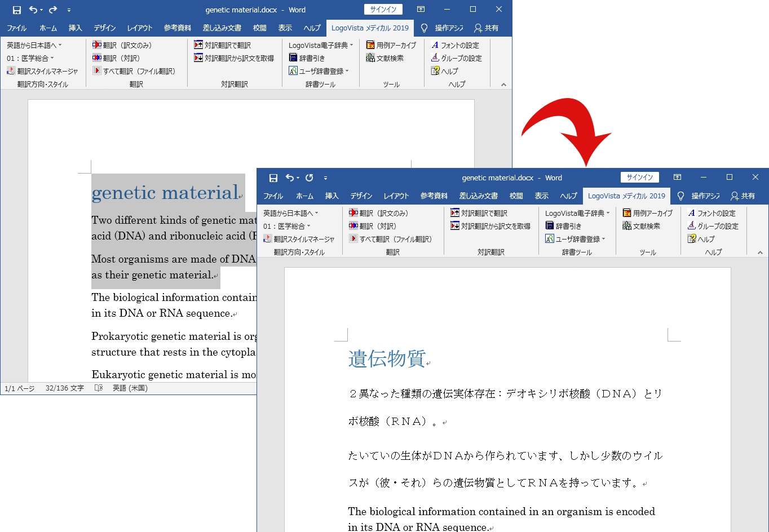Click genetic material heading in back document
The image size is (769, 532).
[x=165, y=193]
